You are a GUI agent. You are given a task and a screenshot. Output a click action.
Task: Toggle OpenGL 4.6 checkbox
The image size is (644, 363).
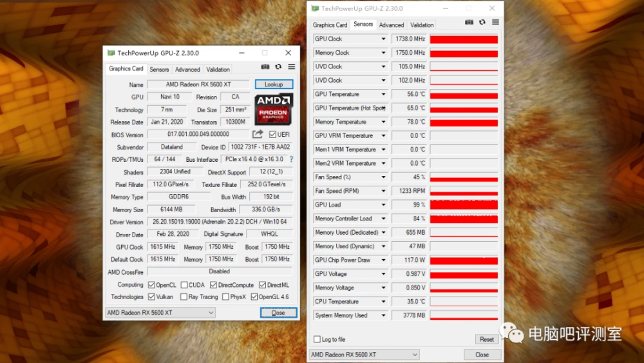point(254,297)
